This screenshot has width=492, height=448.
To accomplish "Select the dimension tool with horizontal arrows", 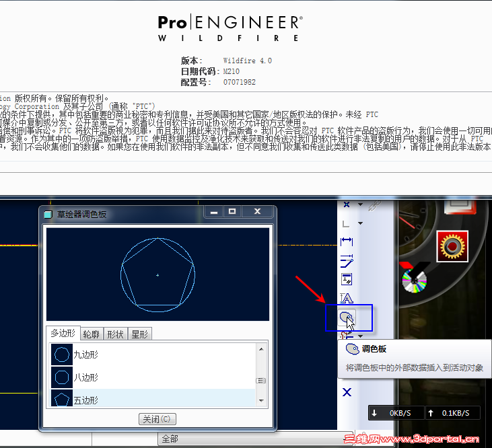I will point(347,241).
